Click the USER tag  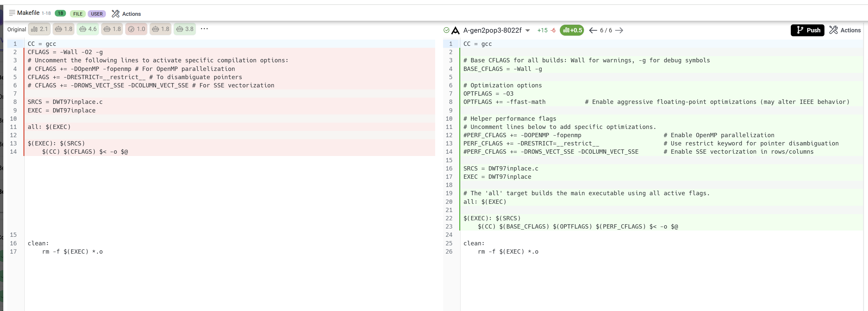coord(97,14)
